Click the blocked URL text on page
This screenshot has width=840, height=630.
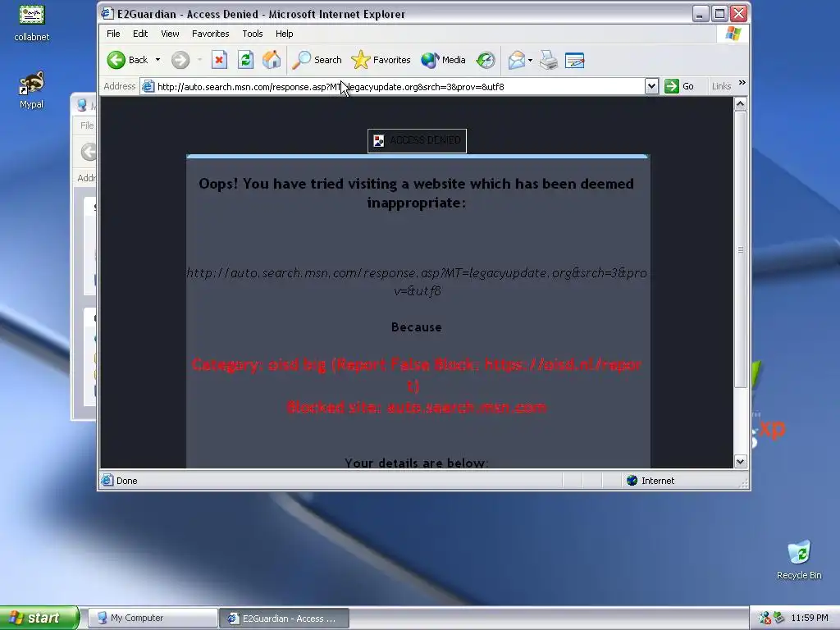coord(417,282)
